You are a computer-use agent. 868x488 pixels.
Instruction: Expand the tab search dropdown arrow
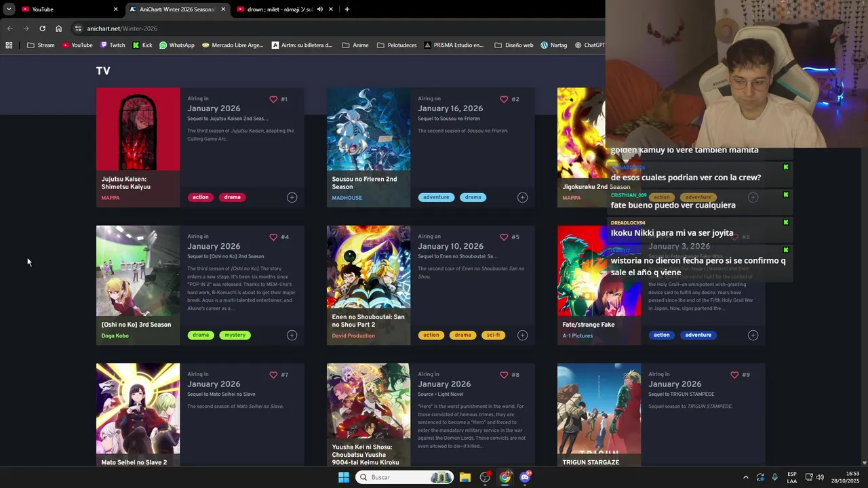pyautogui.click(x=8, y=9)
